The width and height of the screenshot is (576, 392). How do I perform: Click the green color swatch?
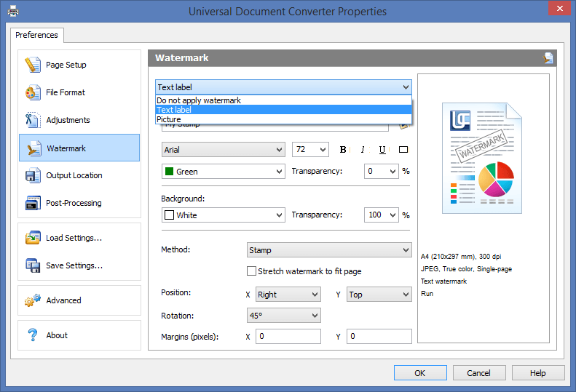tap(170, 172)
